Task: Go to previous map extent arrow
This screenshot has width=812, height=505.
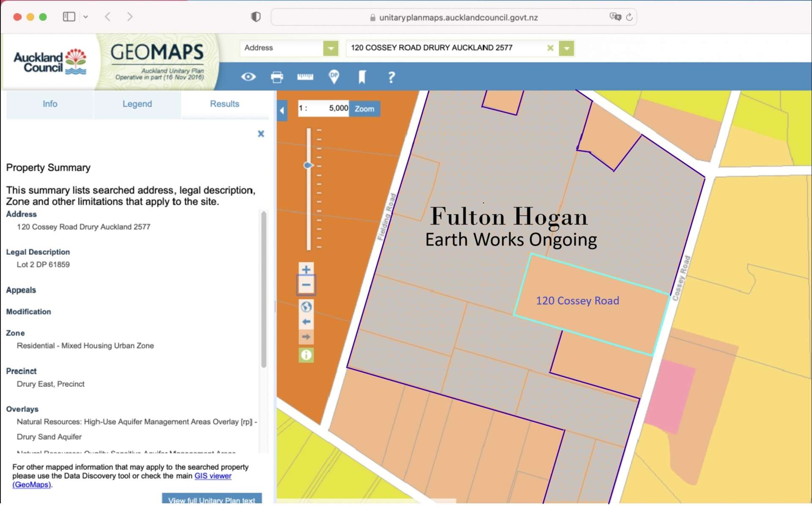Action: pyautogui.click(x=306, y=322)
